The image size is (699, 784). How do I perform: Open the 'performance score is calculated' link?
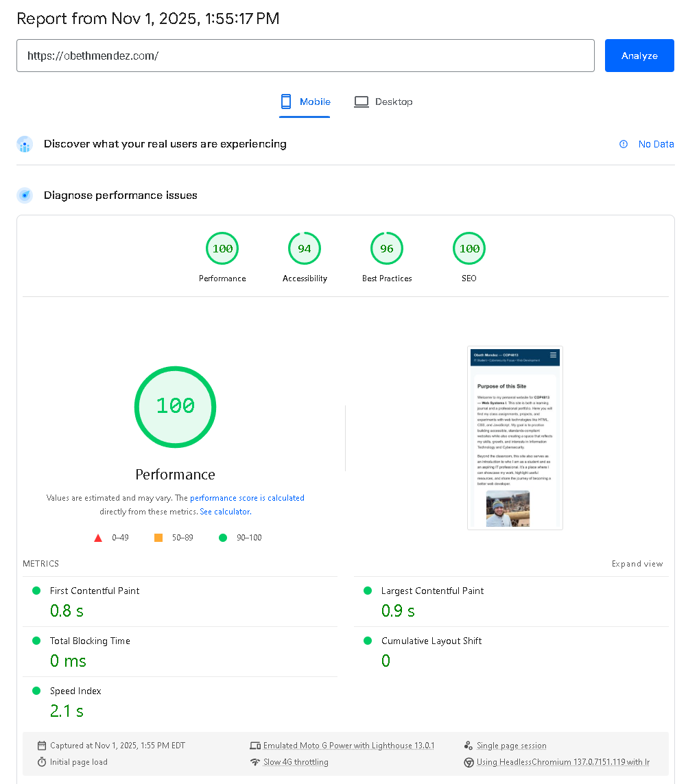pos(247,498)
